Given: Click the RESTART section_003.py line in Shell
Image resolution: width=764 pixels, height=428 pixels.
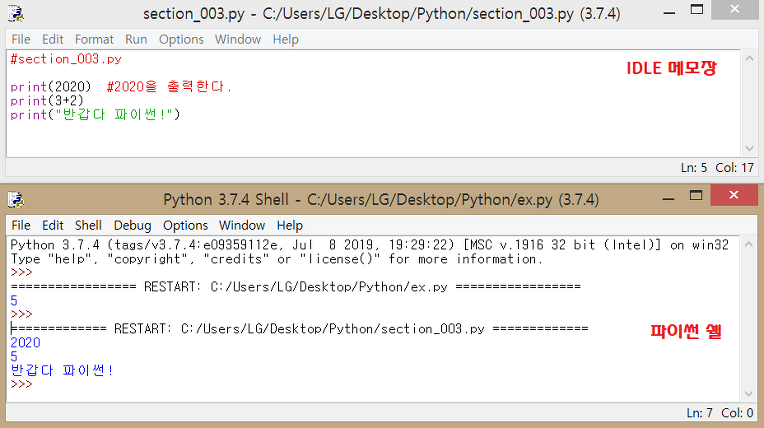Looking at the screenshot, I should (299, 329).
